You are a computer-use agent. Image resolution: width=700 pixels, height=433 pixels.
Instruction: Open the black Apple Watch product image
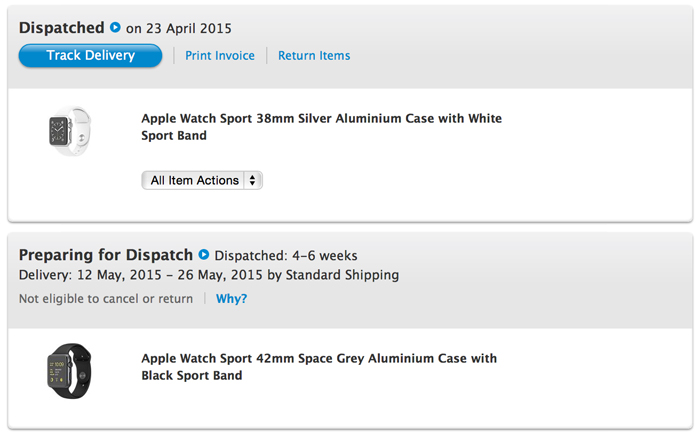(69, 371)
